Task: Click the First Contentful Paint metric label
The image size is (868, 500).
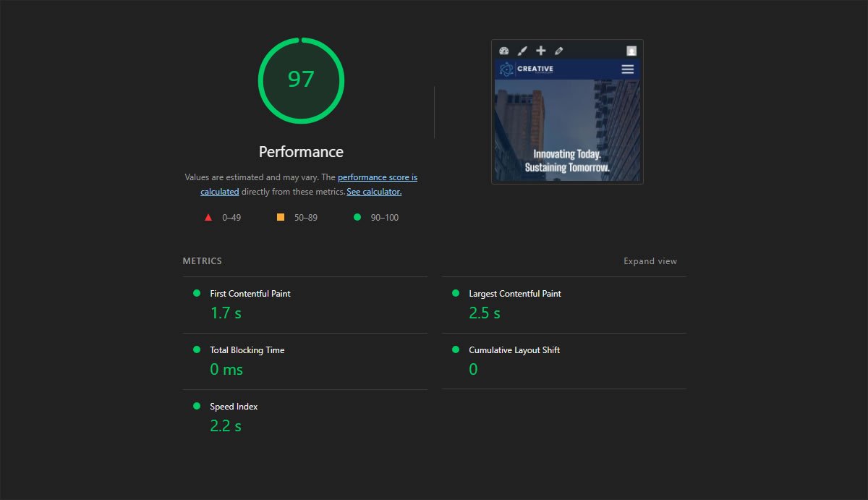Action: point(250,294)
